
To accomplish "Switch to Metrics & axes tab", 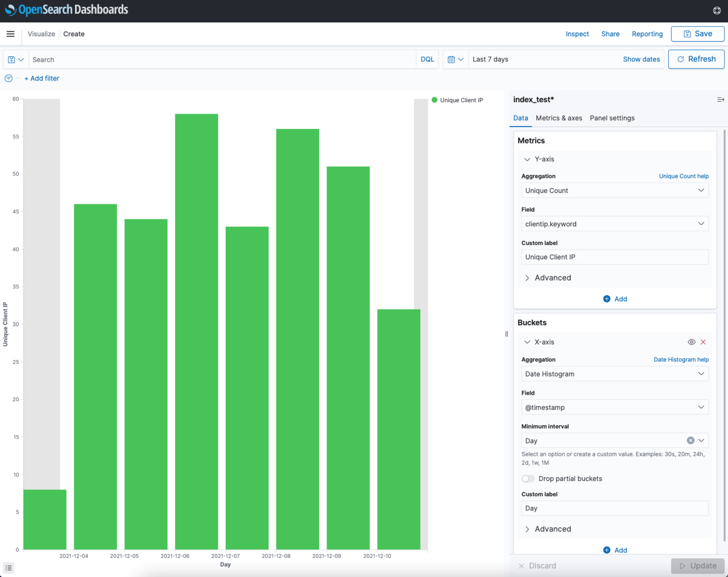I will 558,118.
